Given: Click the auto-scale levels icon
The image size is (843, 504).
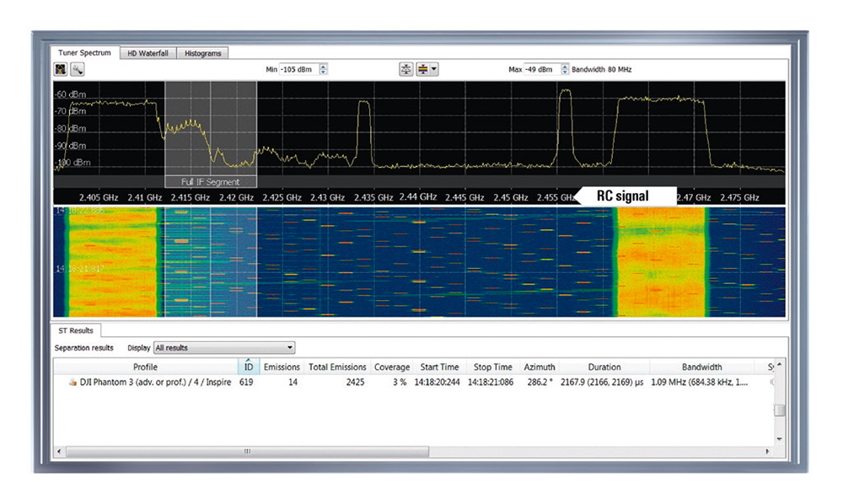Looking at the screenshot, I should (406, 69).
